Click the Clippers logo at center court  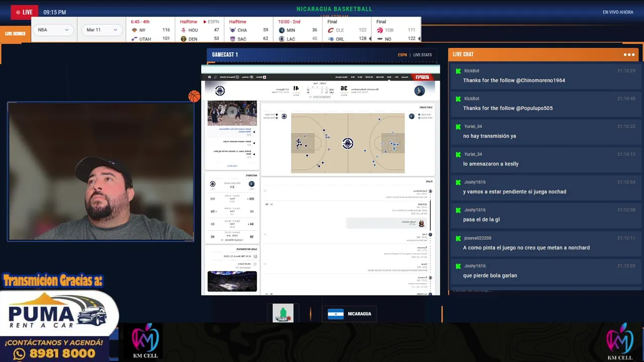(348, 144)
